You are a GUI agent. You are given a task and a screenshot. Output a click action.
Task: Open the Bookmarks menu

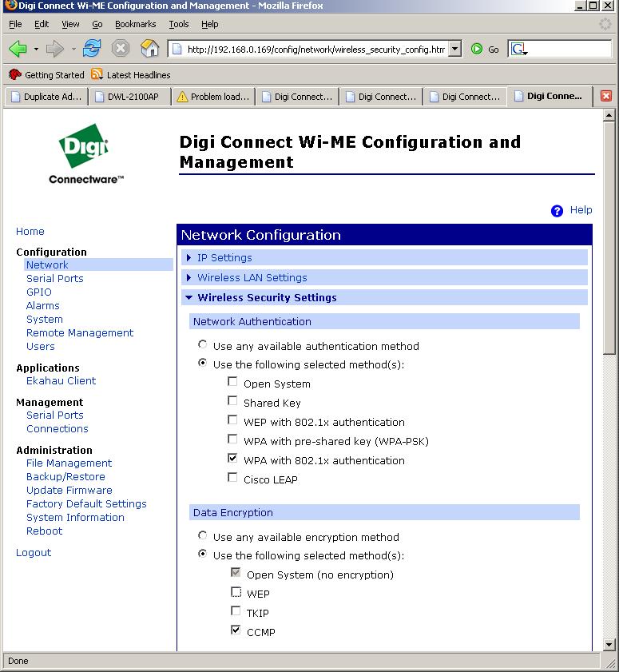coord(135,25)
